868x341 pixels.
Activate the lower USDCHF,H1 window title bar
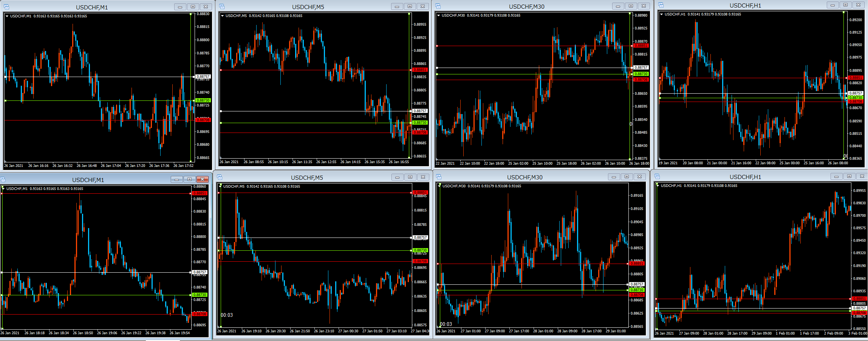(744, 177)
